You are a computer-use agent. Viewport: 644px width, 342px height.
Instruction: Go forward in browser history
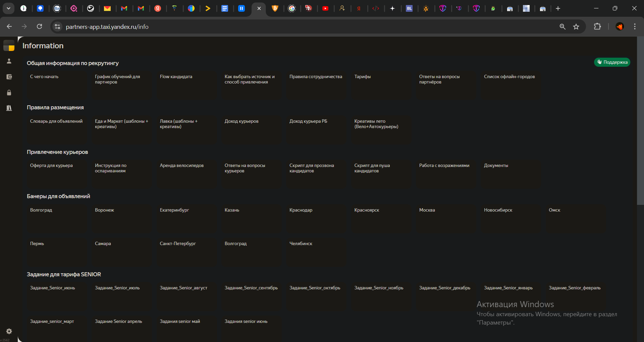click(24, 26)
